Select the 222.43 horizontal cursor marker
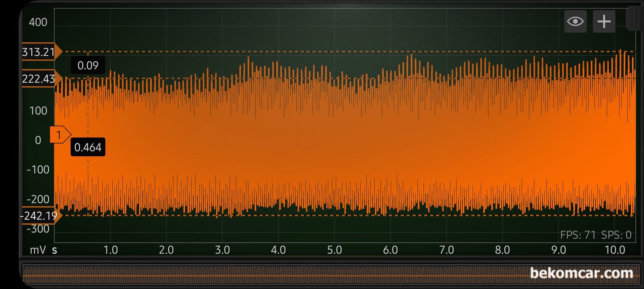Screen dimensions: 644x289 pos(42,78)
